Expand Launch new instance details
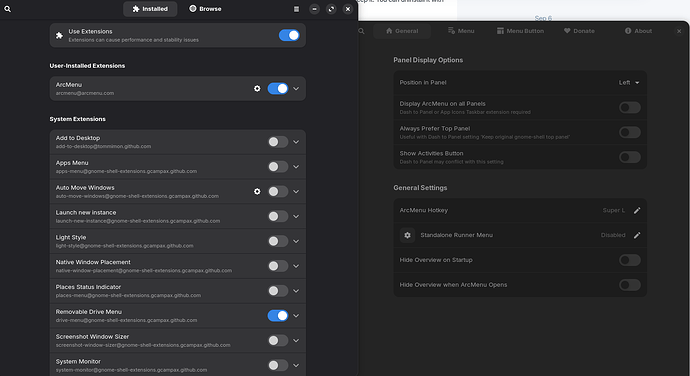690x376 pixels. pos(296,216)
